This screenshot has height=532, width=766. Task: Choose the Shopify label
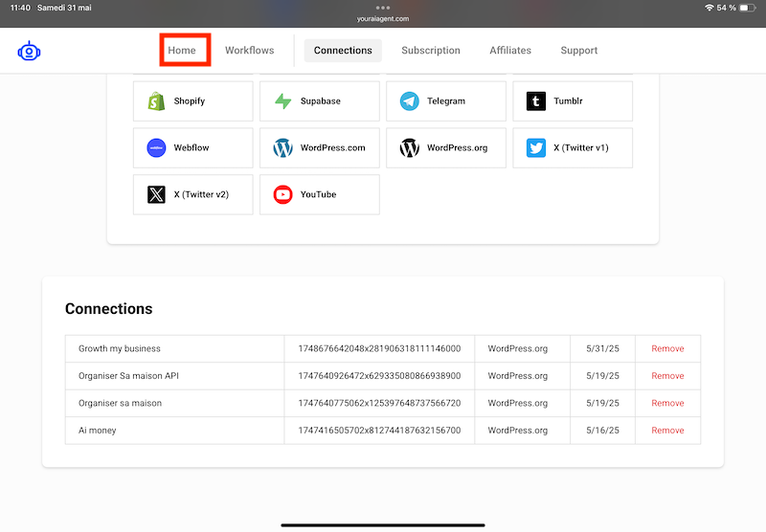[x=190, y=101]
